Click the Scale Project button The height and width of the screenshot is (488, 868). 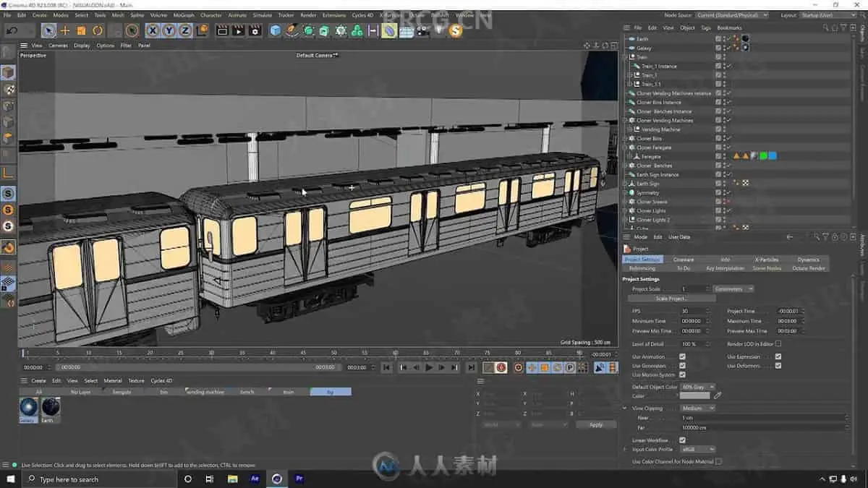pyautogui.click(x=671, y=299)
